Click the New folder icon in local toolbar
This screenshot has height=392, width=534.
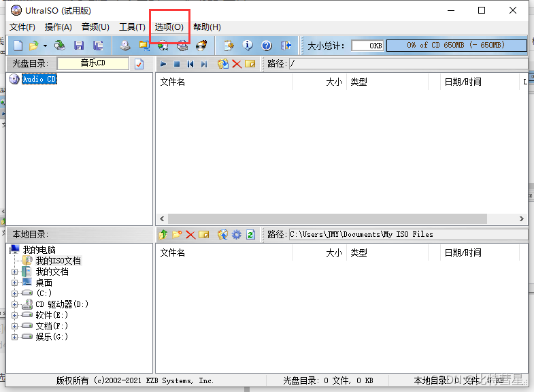pos(177,235)
